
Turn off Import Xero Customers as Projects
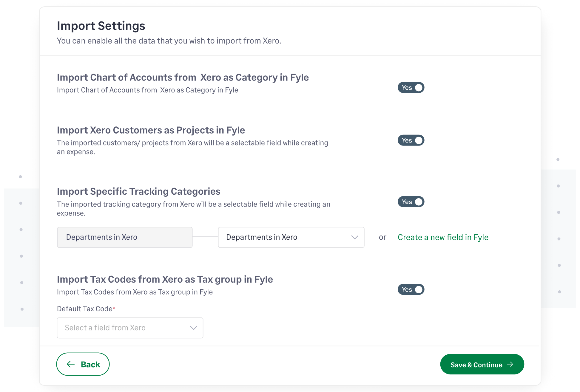(x=411, y=140)
